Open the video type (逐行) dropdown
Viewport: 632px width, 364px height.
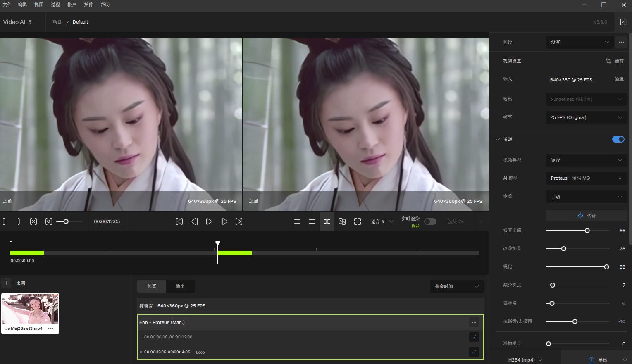586,160
